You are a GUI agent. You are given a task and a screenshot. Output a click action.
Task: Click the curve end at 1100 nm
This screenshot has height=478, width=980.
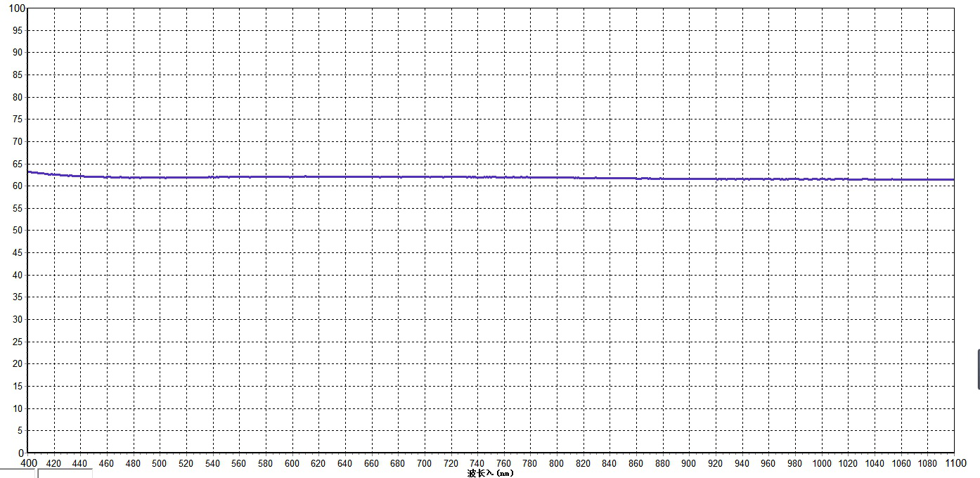953,180
